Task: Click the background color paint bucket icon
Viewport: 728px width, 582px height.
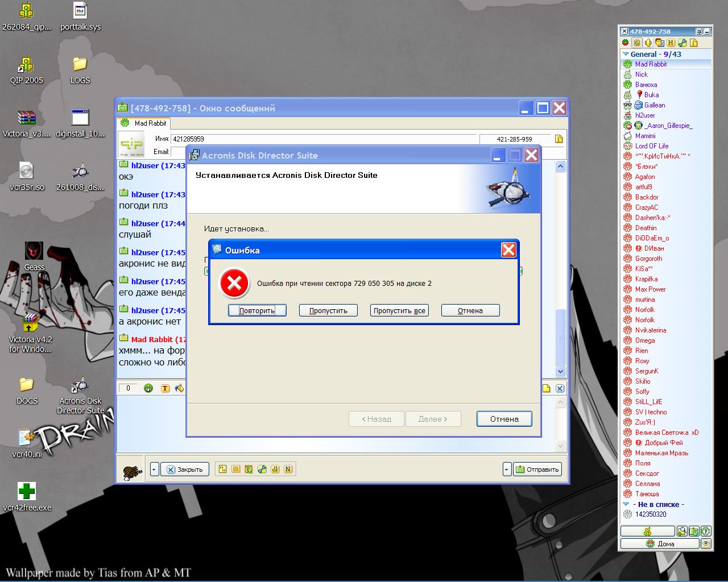Action: 180,388
